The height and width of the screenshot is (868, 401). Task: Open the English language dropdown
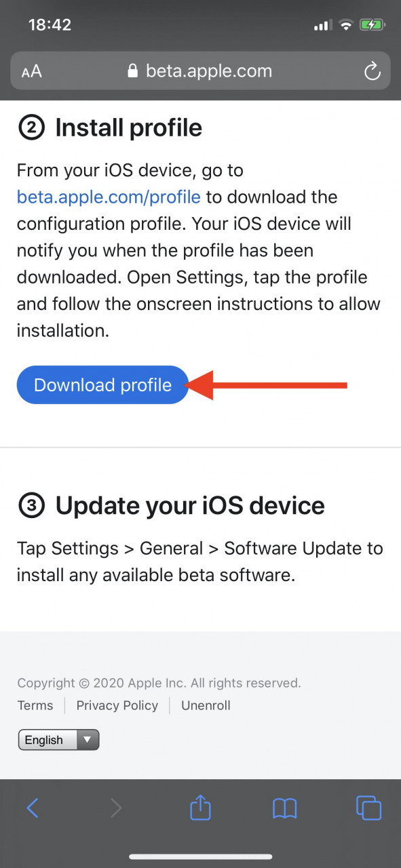click(x=59, y=740)
